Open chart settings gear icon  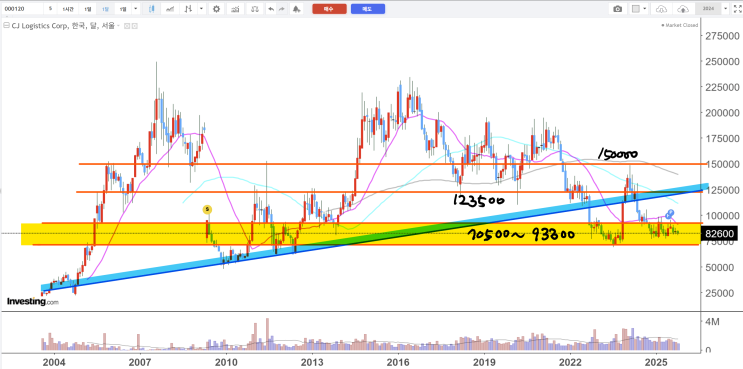pos(217,9)
